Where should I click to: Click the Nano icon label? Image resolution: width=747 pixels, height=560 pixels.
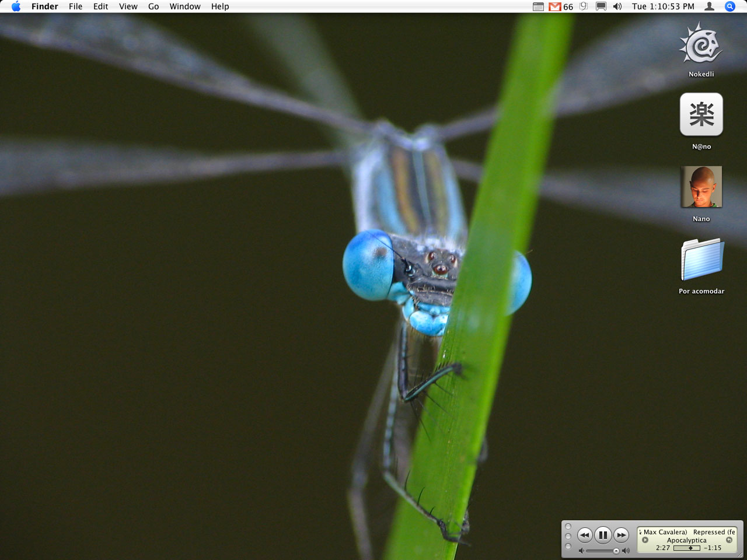tap(701, 219)
